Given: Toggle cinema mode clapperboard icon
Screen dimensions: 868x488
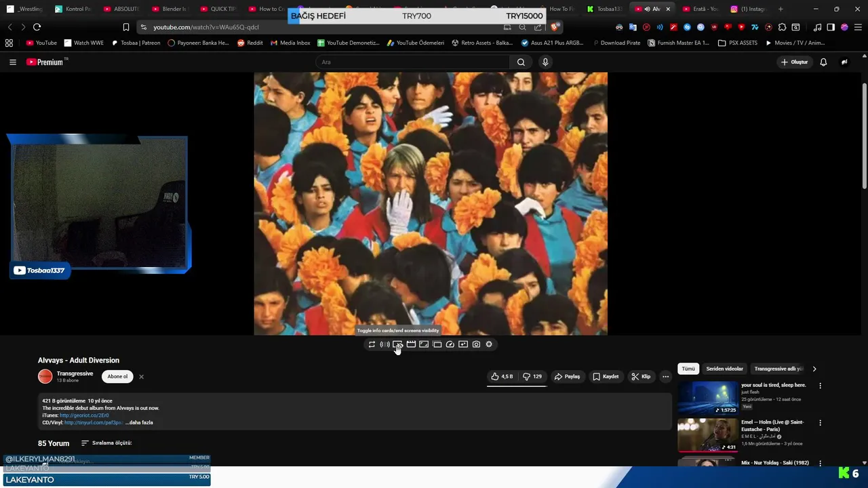Looking at the screenshot, I should click(411, 344).
